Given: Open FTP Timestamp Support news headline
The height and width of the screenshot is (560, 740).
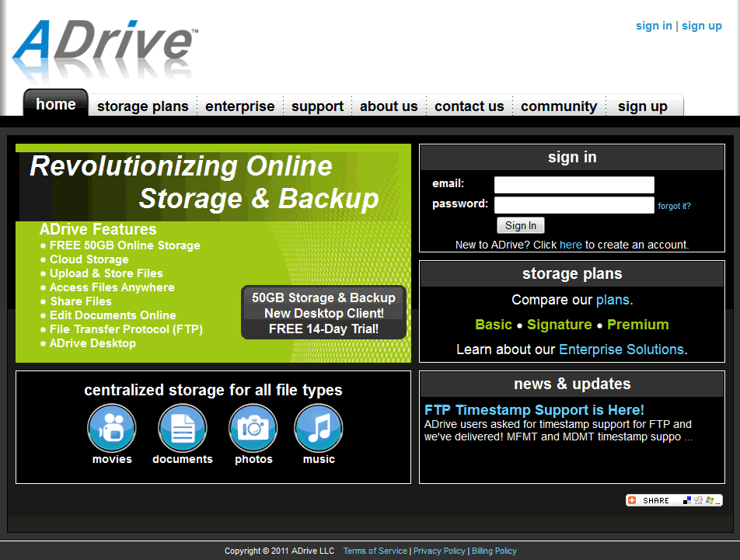Looking at the screenshot, I should coord(534,409).
